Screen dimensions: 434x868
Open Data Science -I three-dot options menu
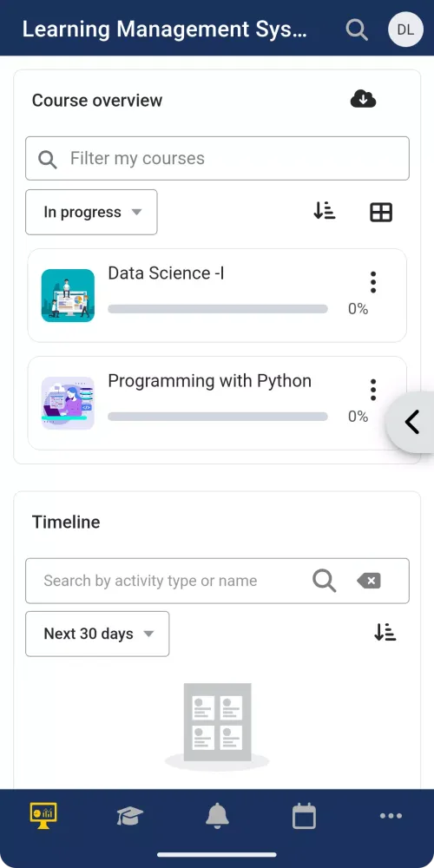[373, 282]
